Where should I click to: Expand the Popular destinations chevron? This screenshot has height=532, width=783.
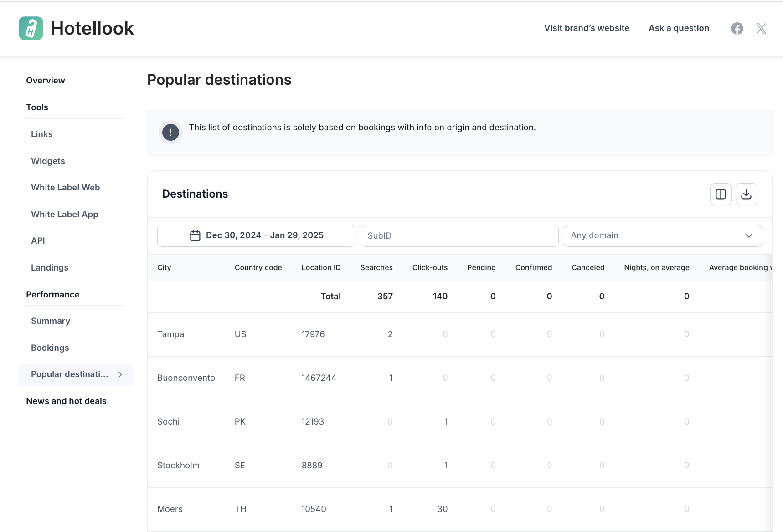pos(120,374)
